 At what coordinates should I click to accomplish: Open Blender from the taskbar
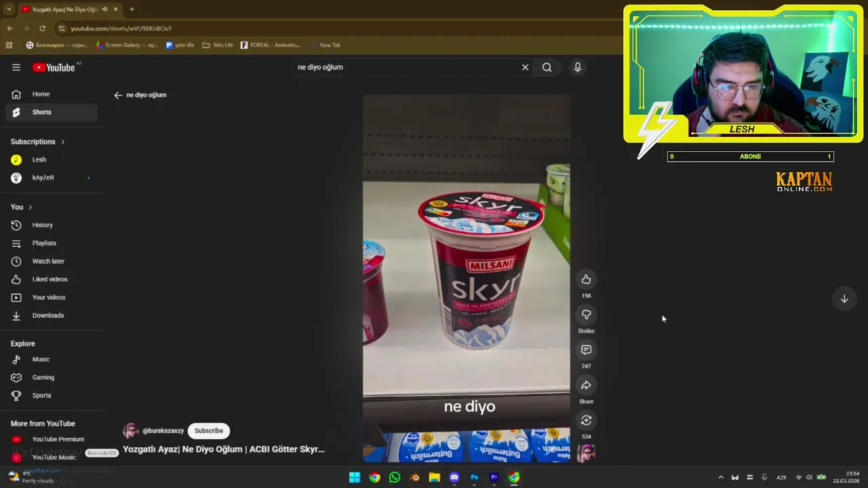414,477
